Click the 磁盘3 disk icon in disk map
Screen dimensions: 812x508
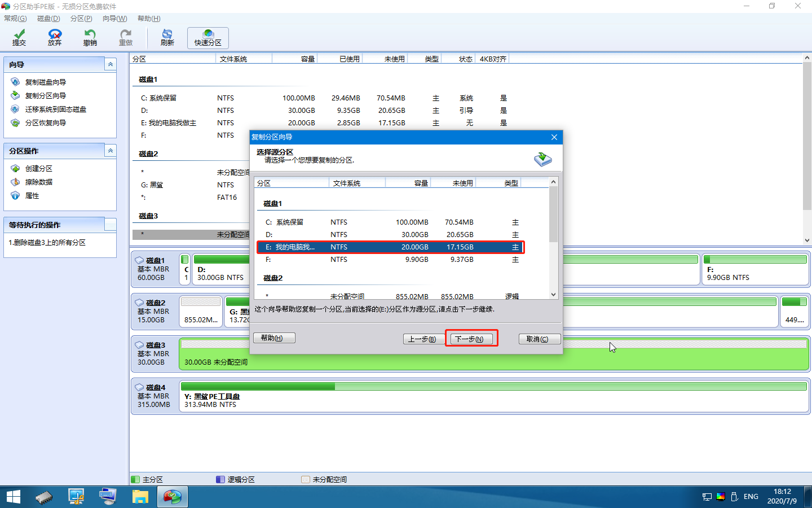click(139, 345)
